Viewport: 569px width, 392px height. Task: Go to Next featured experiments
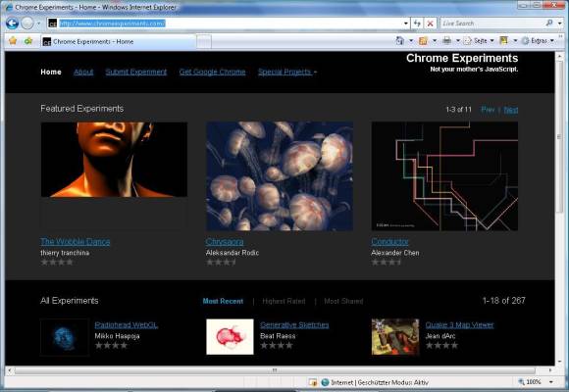[x=510, y=110]
